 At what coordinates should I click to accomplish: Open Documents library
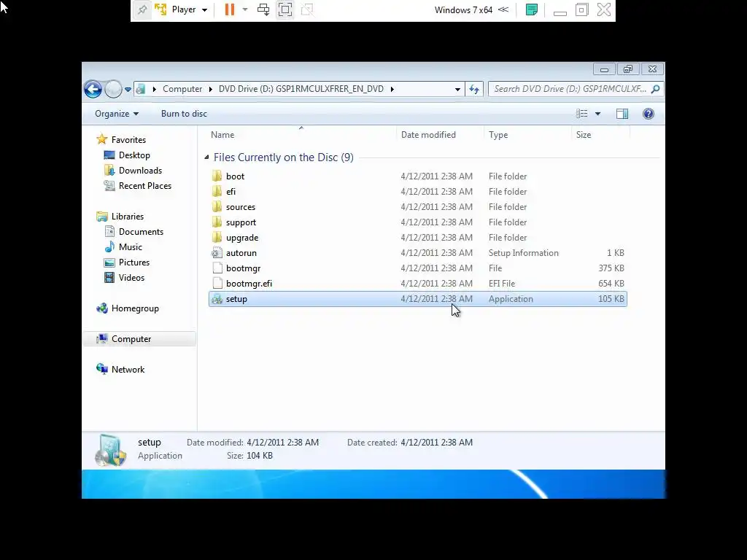tap(141, 231)
